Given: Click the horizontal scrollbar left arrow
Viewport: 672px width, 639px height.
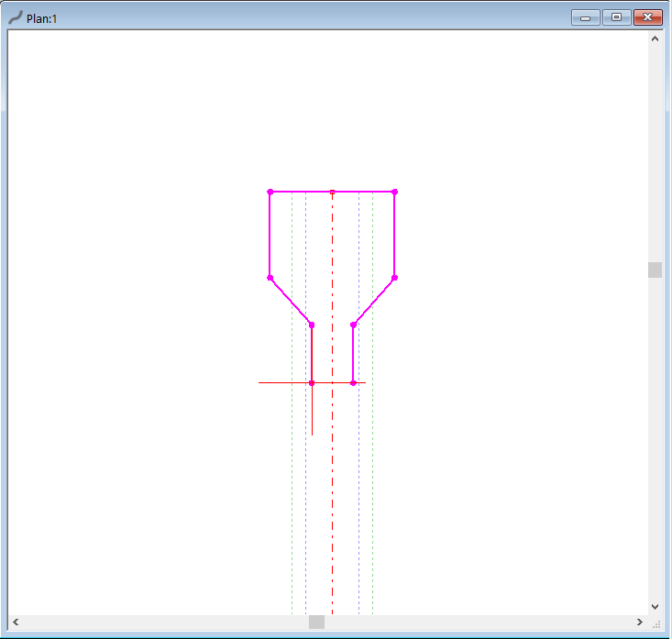Looking at the screenshot, I should [x=16, y=622].
